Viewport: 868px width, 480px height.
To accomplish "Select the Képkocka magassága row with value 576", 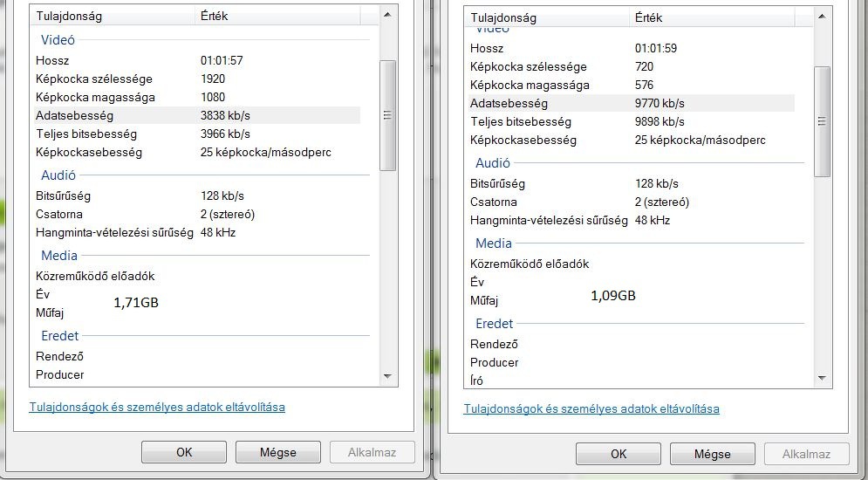I will coord(631,85).
